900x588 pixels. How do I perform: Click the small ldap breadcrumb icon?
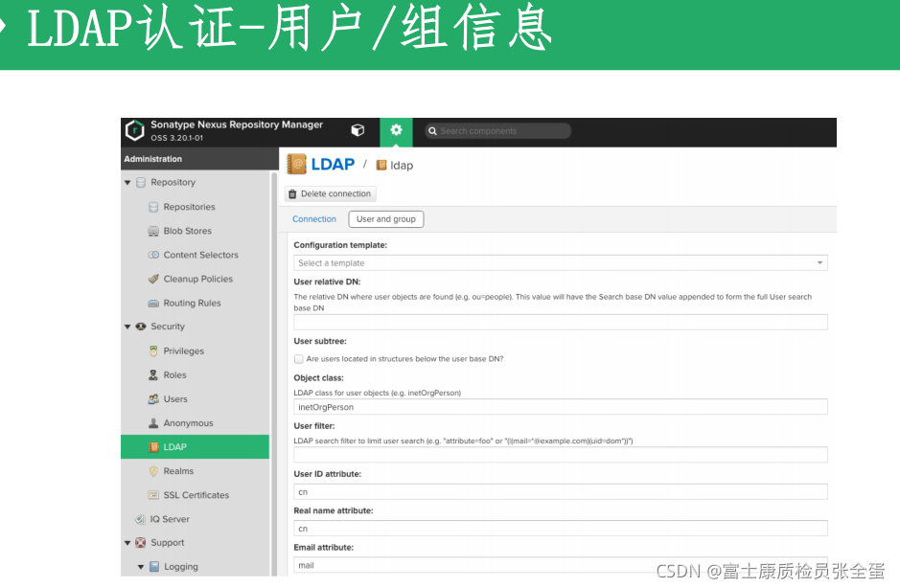pos(381,166)
